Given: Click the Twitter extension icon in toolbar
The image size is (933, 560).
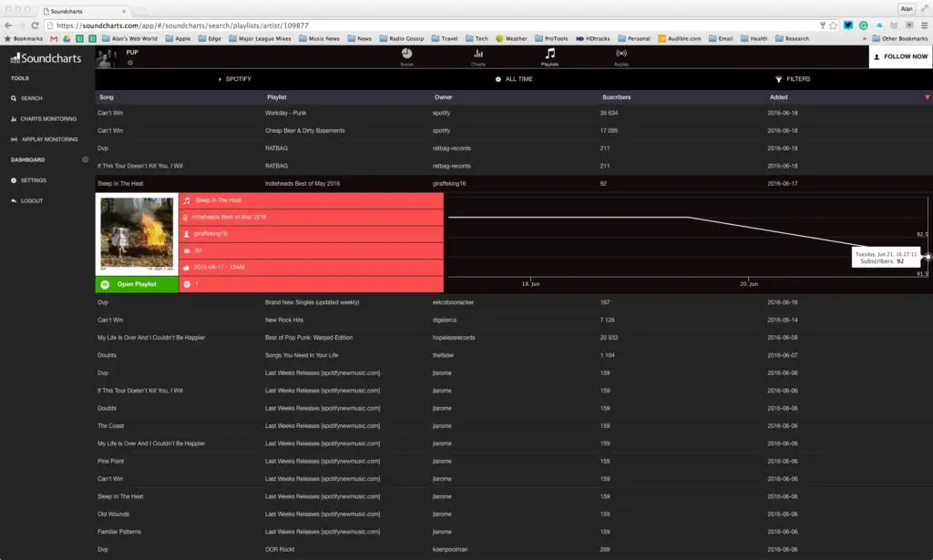Looking at the screenshot, I should pyautogui.click(x=848, y=25).
